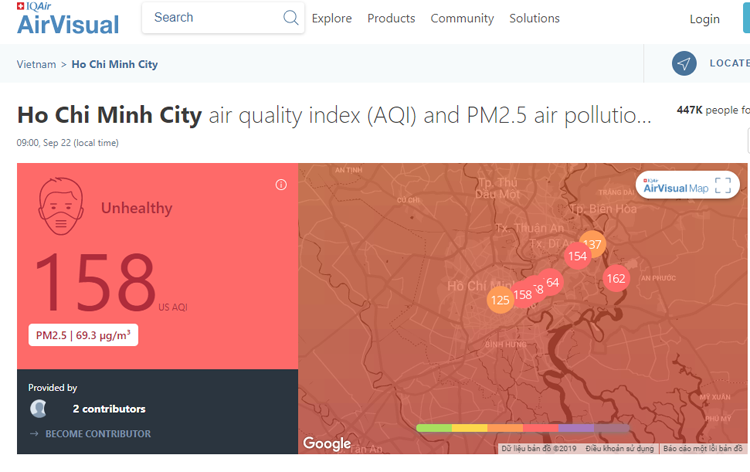This screenshot has height=472, width=750.
Task: Select the 154 AQI map marker
Action: point(577,256)
